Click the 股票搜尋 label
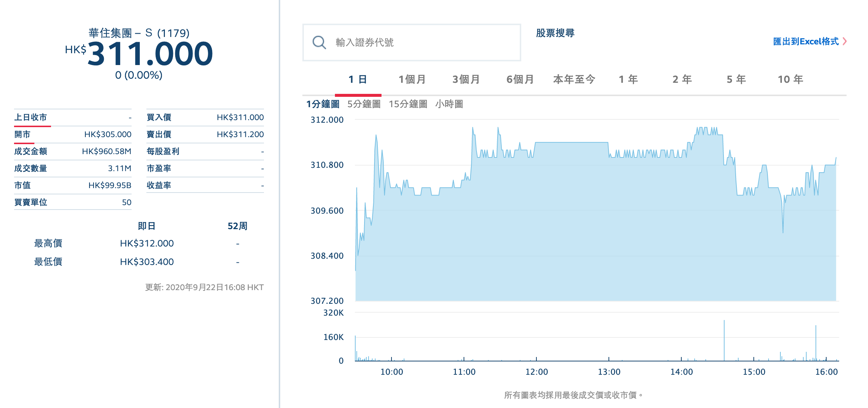868x408 pixels. (x=555, y=33)
